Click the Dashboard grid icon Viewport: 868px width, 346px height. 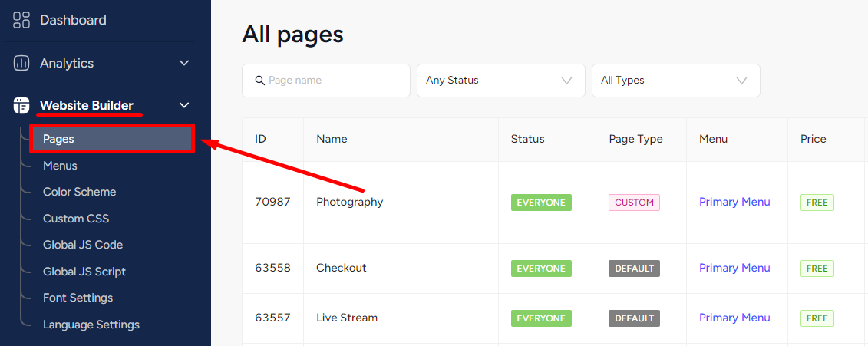pyautogui.click(x=21, y=20)
